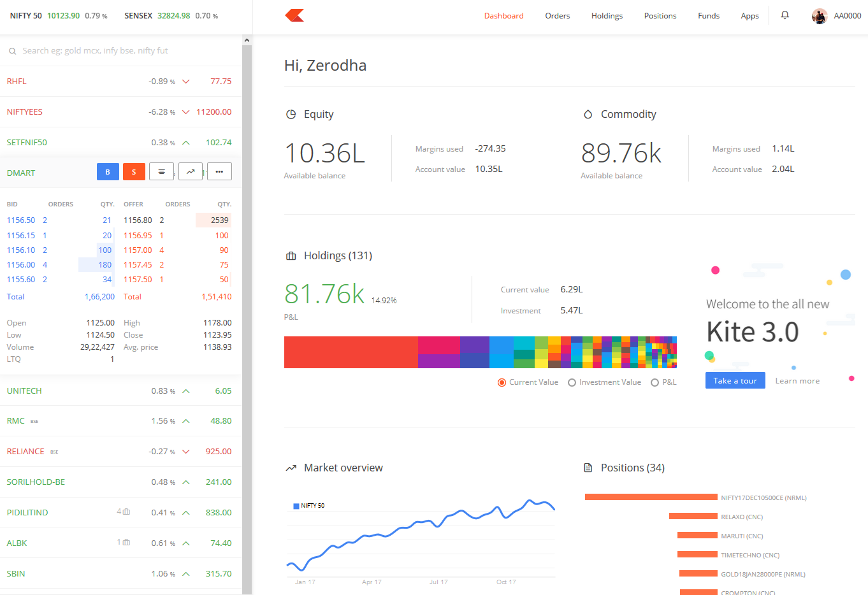The height and width of the screenshot is (595, 868).
Task: Select the ALBK watchlist entry
Action: point(121,543)
